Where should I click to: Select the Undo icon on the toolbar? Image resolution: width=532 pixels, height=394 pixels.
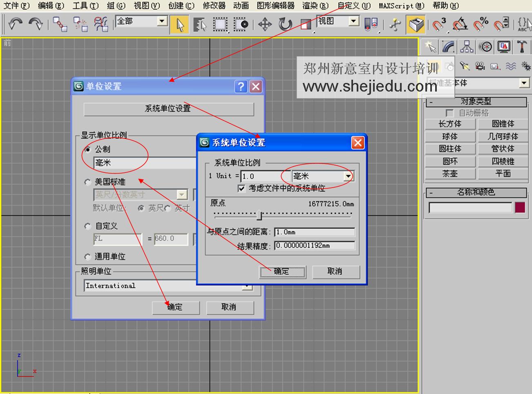point(16,24)
